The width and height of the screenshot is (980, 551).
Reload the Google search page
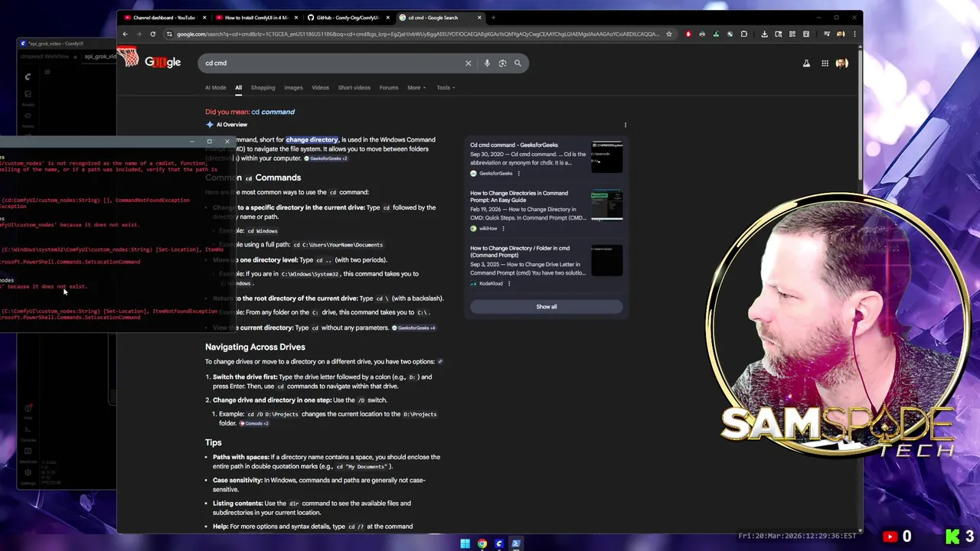pos(152,34)
